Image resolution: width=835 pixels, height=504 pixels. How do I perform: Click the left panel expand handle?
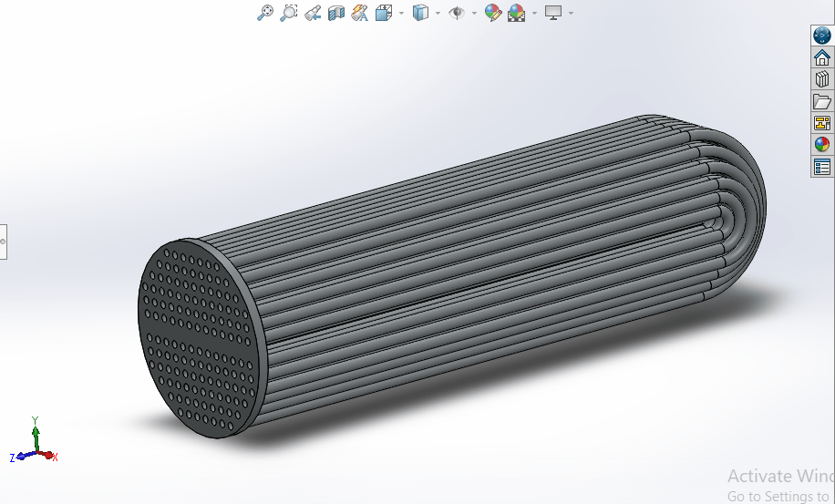[x=3, y=242]
